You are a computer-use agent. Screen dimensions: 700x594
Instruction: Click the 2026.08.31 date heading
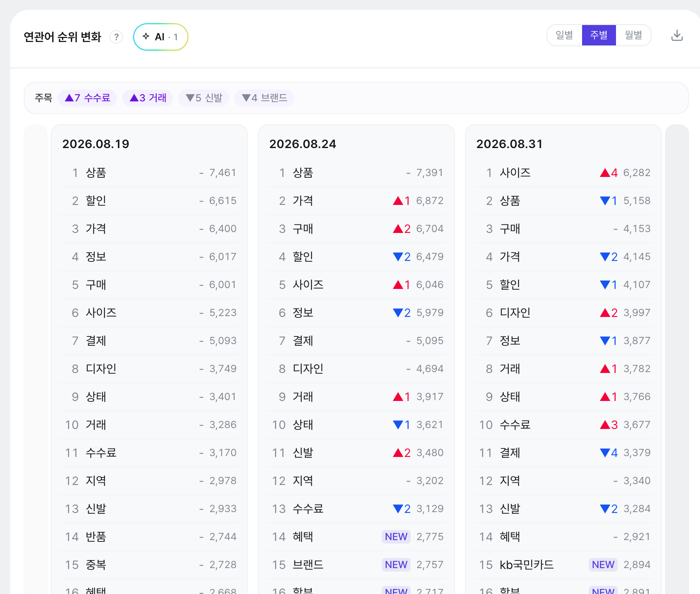pyautogui.click(x=510, y=144)
